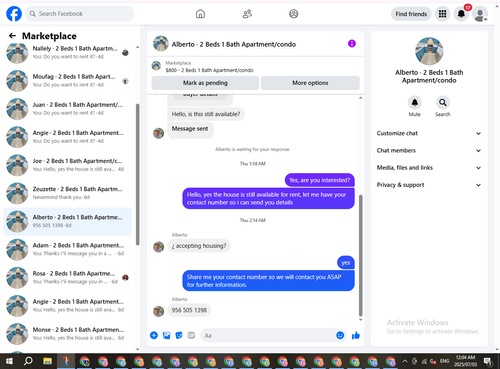Click the "Yes, are you interested?" message
500x369 pixels.
320,180
